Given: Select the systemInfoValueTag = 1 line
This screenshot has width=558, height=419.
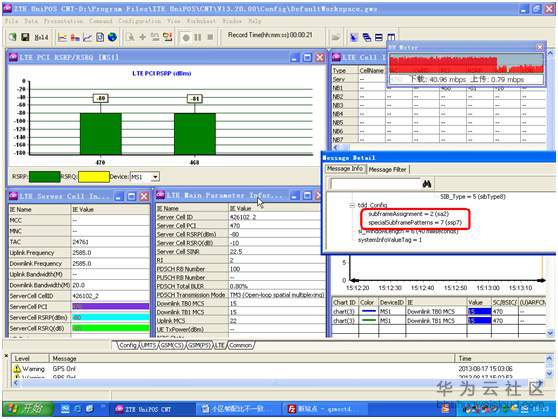Looking at the screenshot, I should click(390, 240).
